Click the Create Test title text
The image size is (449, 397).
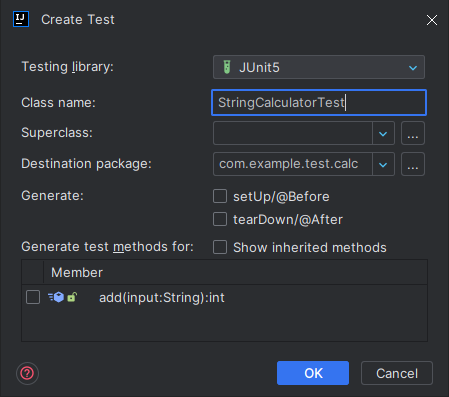click(78, 20)
